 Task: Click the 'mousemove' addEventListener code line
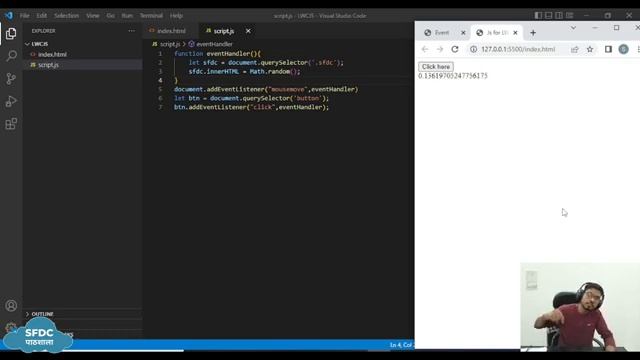click(x=266, y=89)
